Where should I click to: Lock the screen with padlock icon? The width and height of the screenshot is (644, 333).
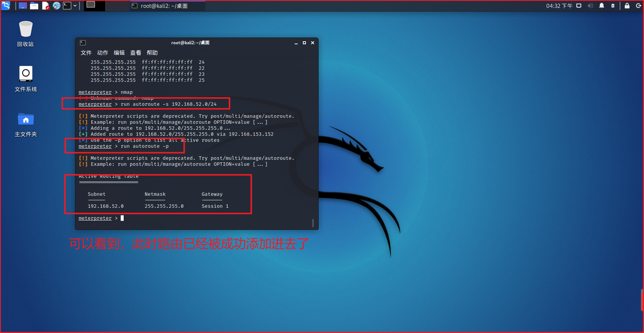point(627,6)
